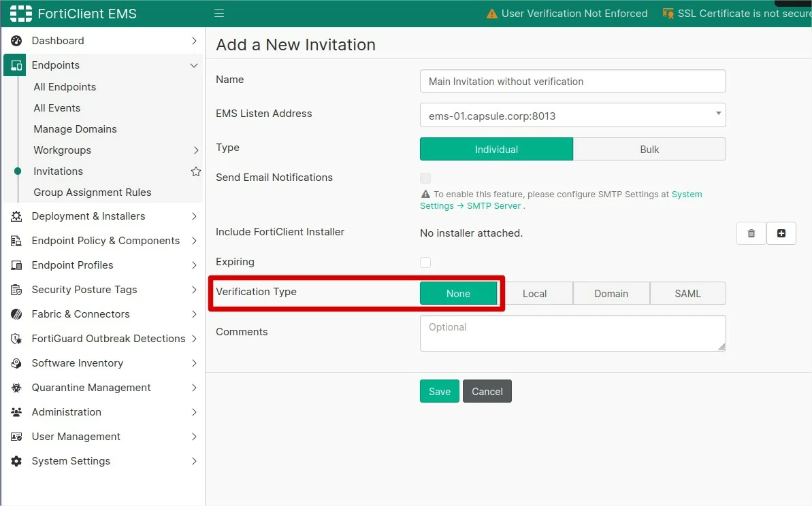Click the Dashboard gauge icon
Screen dimensions: 812x506
16,41
